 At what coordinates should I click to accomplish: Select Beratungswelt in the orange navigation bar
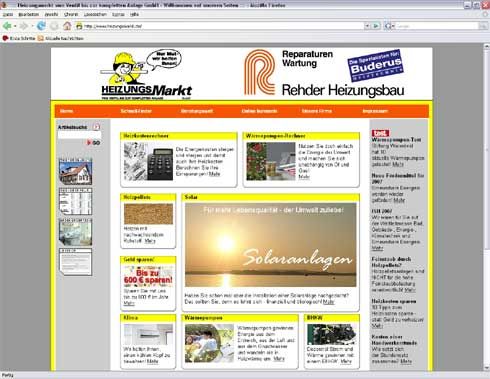197,111
